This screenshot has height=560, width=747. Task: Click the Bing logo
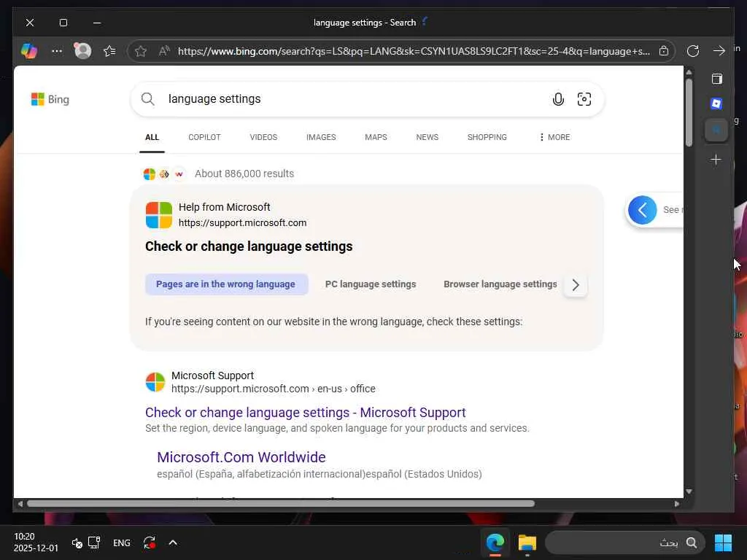point(50,99)
